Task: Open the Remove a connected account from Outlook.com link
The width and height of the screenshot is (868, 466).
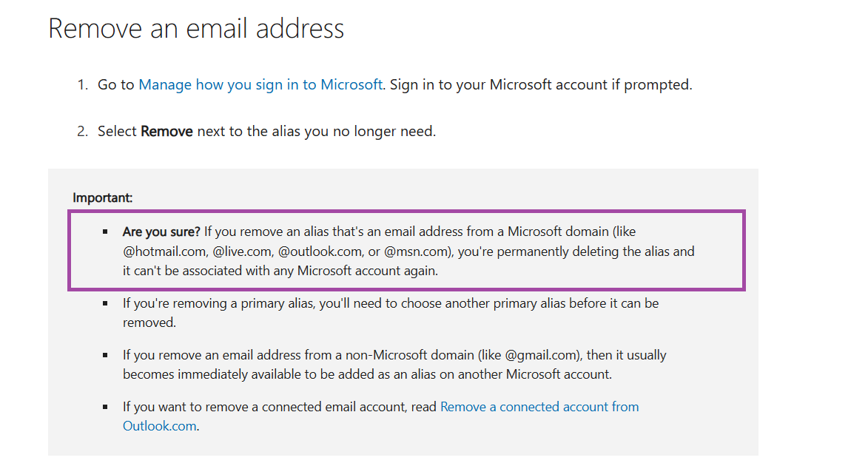Action: 539,407
